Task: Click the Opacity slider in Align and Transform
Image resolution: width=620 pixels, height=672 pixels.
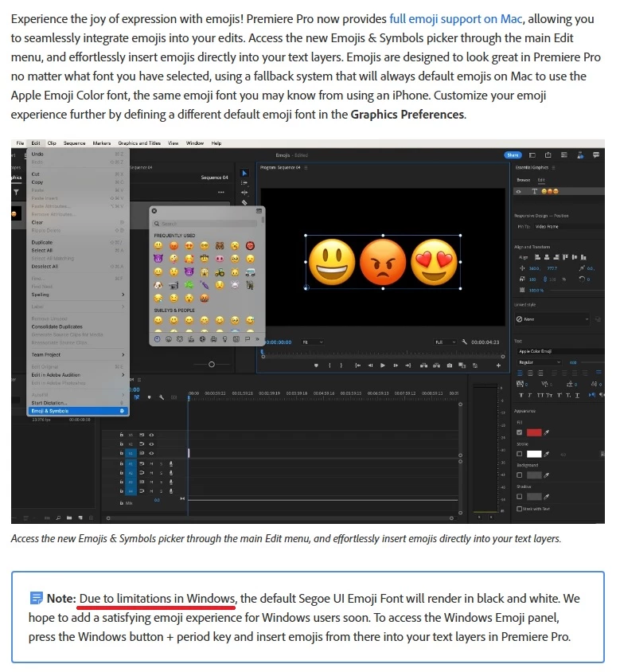Action: [577, 291]
